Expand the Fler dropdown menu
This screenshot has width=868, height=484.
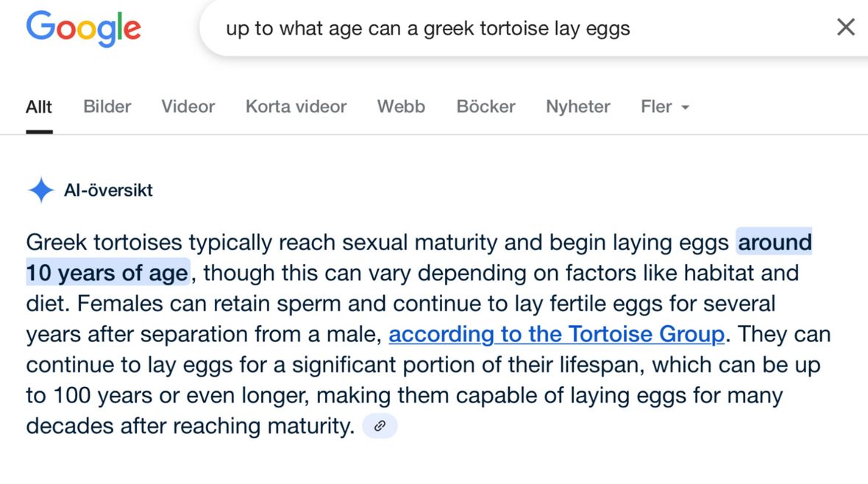pyautogui.click(x=664, y=107)
